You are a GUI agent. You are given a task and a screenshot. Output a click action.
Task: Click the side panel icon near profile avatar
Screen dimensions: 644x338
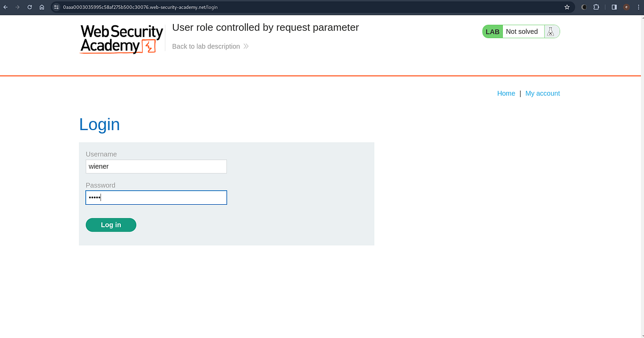[x=613, y=7]
